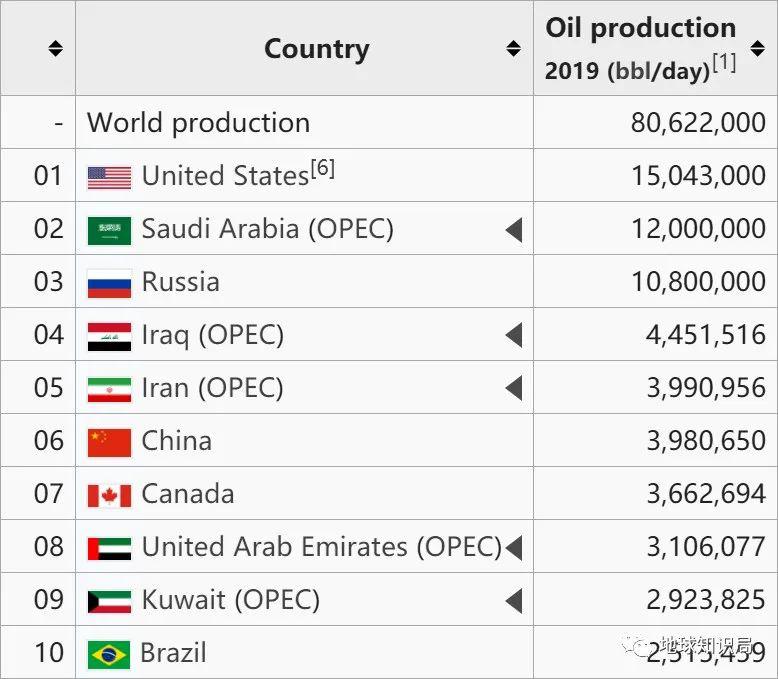Click the China flag icon

tap(109, 443)
